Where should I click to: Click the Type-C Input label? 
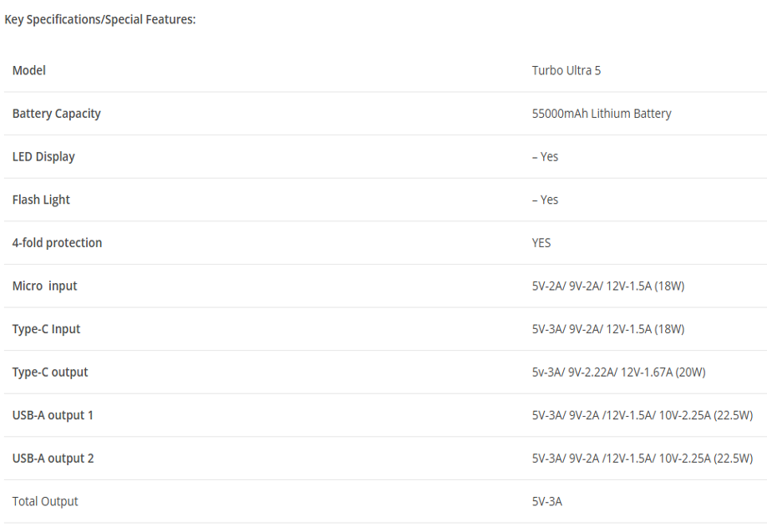pos(46,329)
